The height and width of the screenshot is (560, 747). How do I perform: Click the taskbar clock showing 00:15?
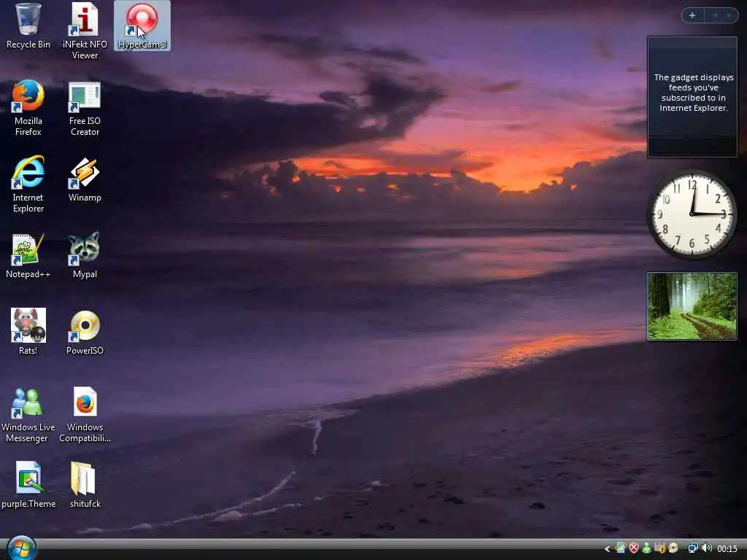click(x=727, y=549)
